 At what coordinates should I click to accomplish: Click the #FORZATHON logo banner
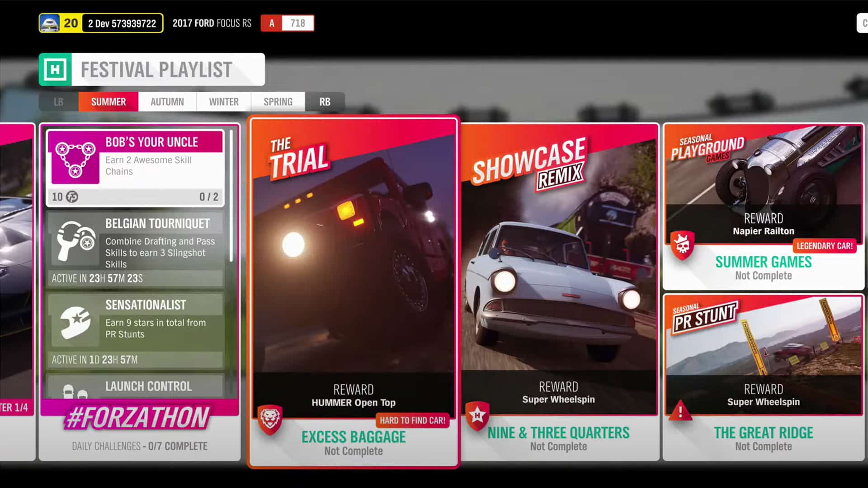tap(138, 418)
